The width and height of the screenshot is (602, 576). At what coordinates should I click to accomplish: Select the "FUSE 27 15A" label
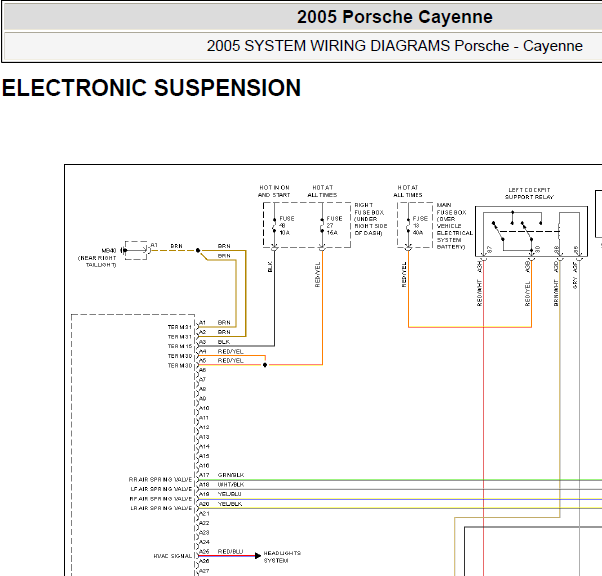pos(334,226)
